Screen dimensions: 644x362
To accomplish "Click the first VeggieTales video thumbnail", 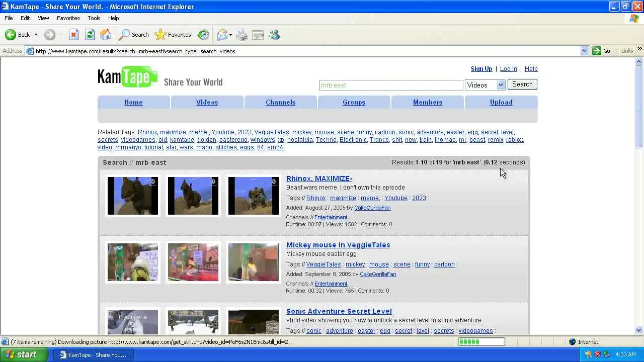I will 133,262.
